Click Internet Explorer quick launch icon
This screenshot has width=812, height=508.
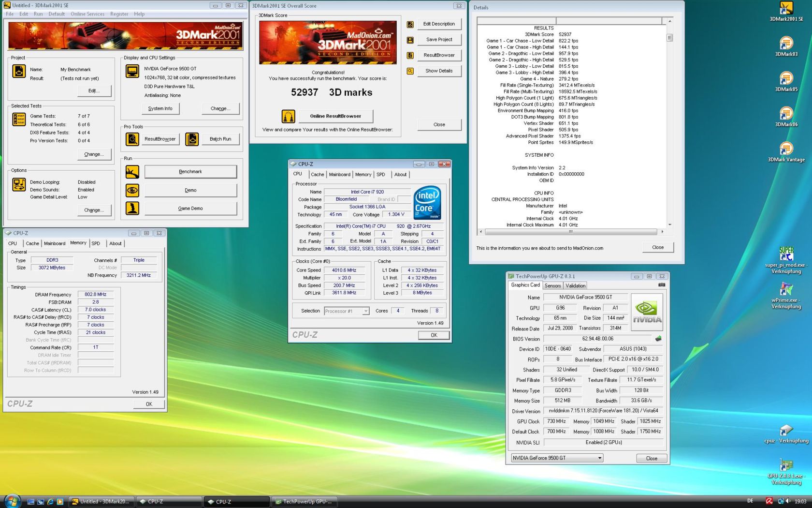coord(50,502)
